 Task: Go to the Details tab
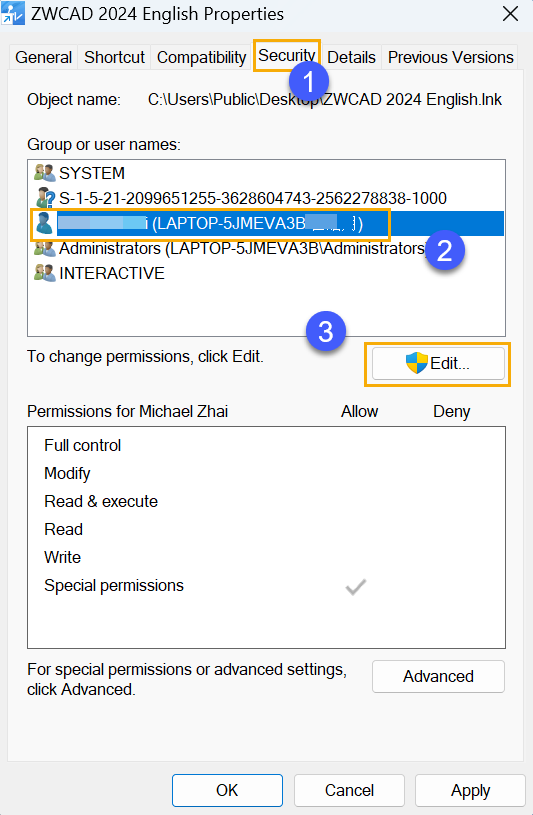(352, 57)
